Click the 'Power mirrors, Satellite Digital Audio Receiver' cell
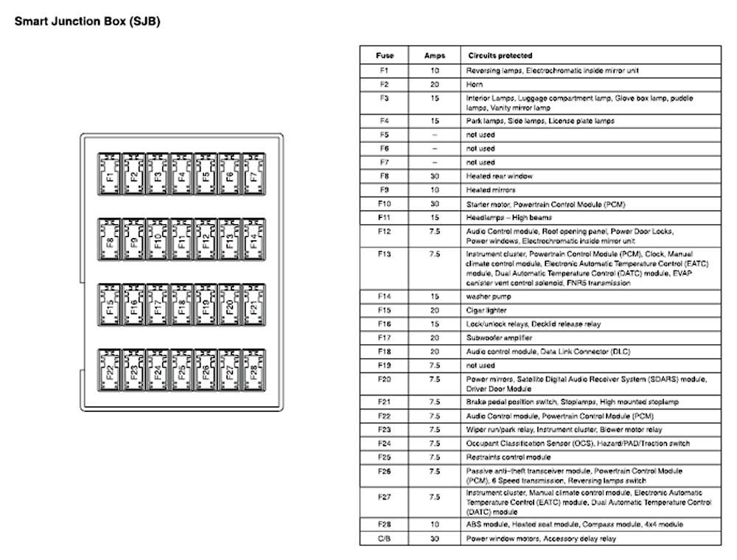Screen dimensions: 737x560 tap(591, 384)
